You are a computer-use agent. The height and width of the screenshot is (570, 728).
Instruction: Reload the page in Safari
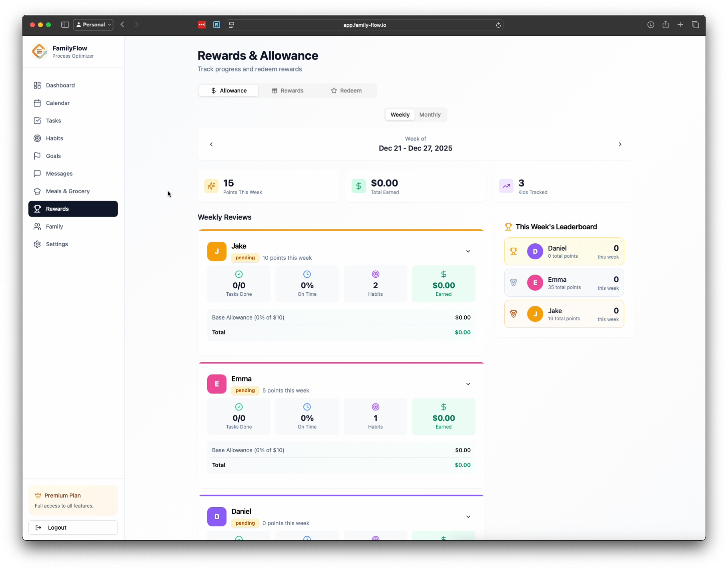pyautogui.click(x=498, y=25)
